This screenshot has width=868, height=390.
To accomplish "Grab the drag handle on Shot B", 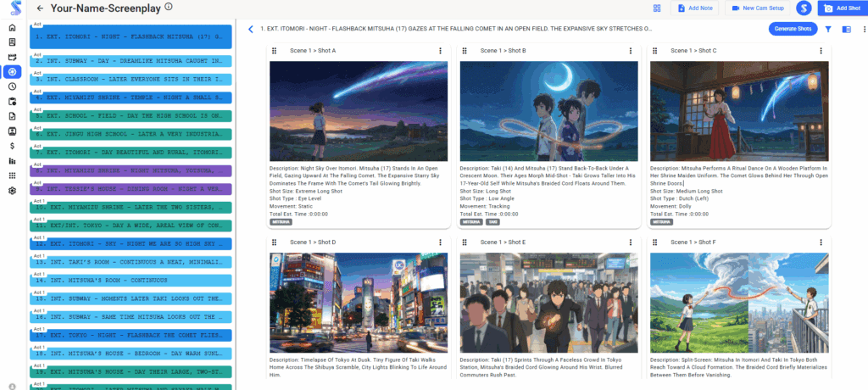I will pyautogui.click(x=465, y=51).
